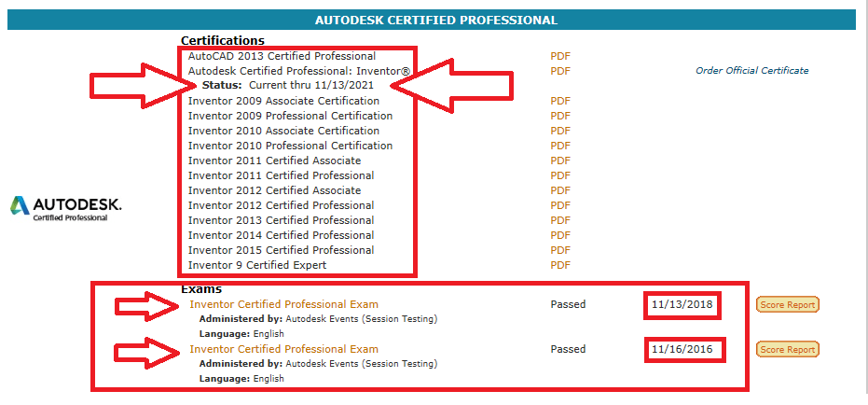
Task: Open PDF for Inventor 2013 Certified Professional
Action: [x=560, y=220]
